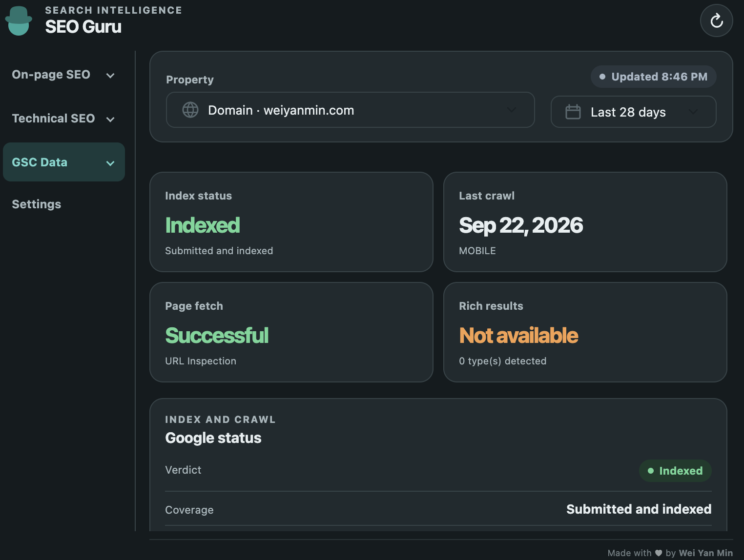Click the Submitted and indexed coverage value
The width and height of the screenshot is (744, 560).
pos(639,509)
